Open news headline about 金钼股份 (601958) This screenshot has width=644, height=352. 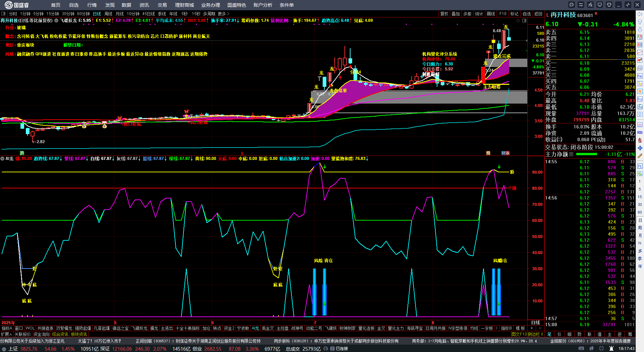(590, 341)
